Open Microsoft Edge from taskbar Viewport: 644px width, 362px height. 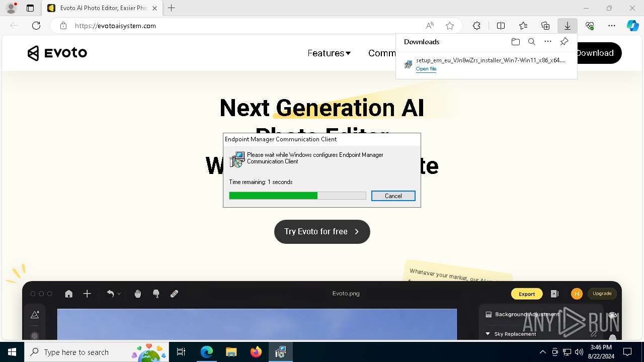click(207, 352)
